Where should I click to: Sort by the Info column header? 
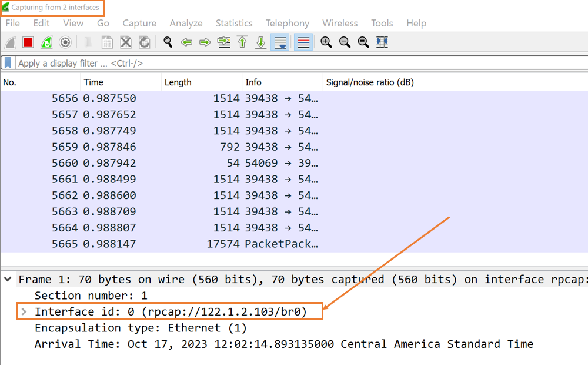pos(282,82)
